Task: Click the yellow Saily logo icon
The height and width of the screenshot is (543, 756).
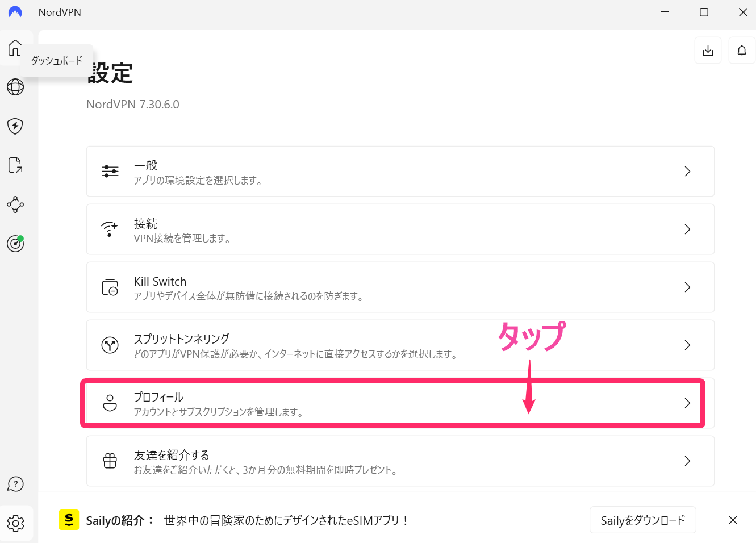Action: pos(69,520)
